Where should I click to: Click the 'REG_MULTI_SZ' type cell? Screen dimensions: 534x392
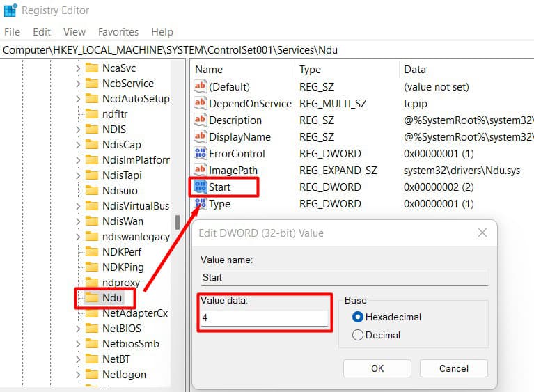pos(333,103)
